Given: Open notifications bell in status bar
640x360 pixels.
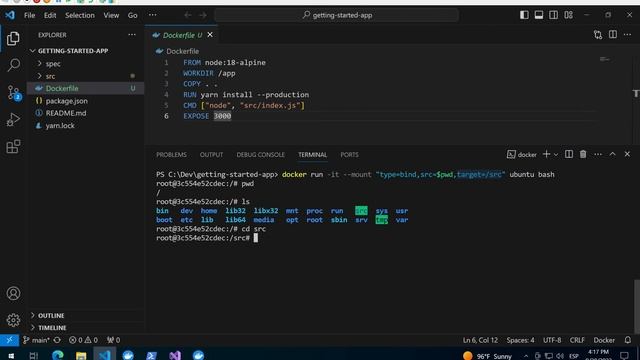Looking at the screenshot, I should tap(628, 340).
